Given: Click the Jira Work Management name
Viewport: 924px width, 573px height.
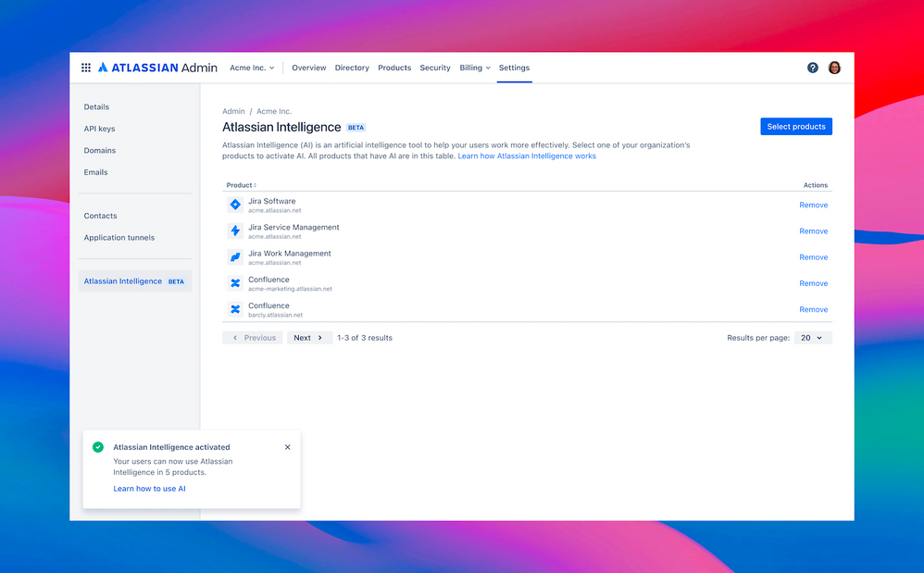Looking at the screenshot, I should click(290, 254).
